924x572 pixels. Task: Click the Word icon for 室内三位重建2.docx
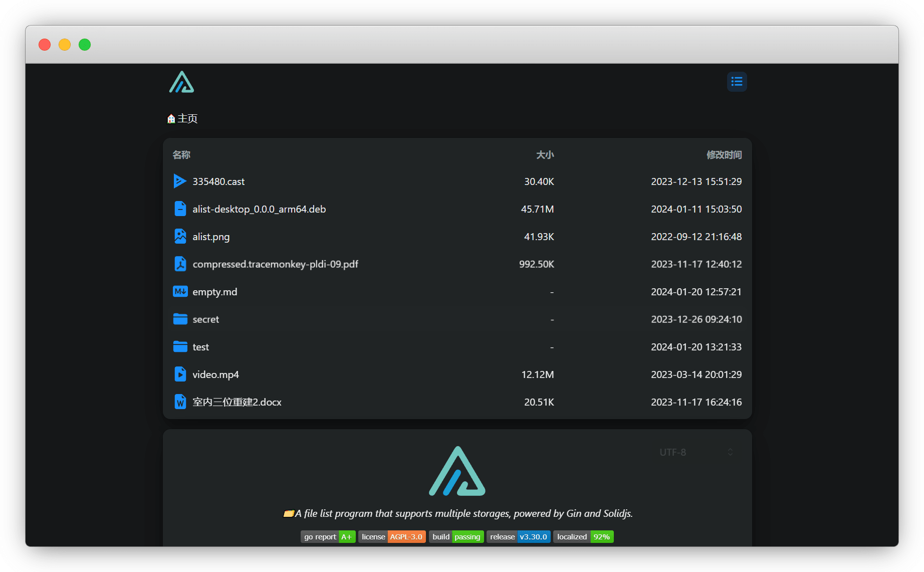(180, 402)
